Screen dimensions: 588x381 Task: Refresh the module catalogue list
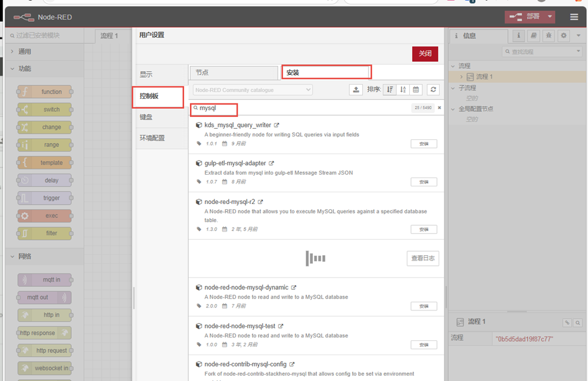point(433,89)
